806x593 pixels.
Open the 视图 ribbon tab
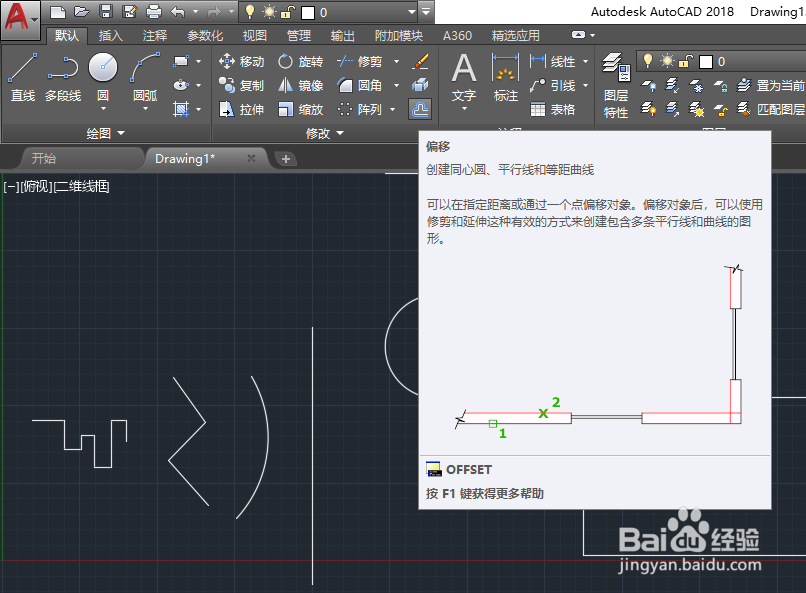(253, 34)
